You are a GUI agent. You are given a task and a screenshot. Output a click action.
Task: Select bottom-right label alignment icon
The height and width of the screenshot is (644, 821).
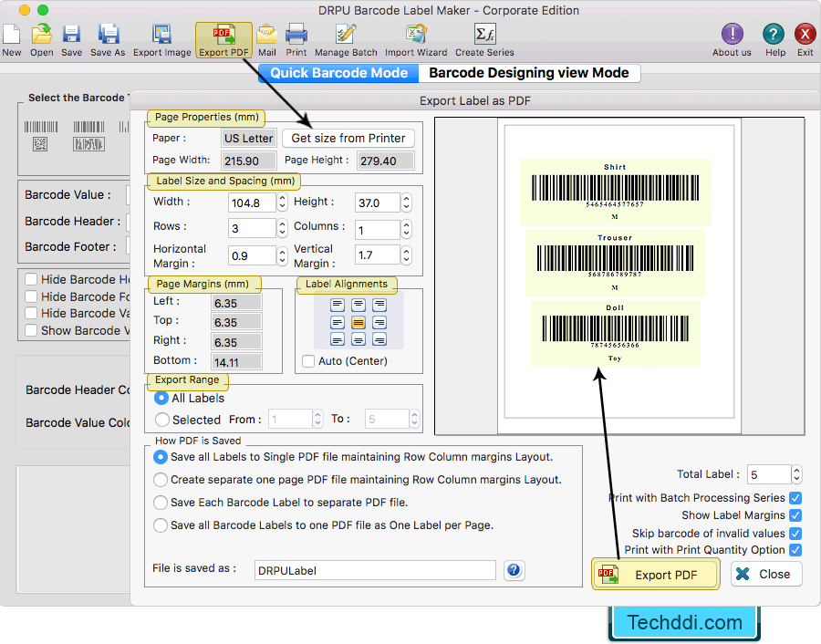point(379,340)
